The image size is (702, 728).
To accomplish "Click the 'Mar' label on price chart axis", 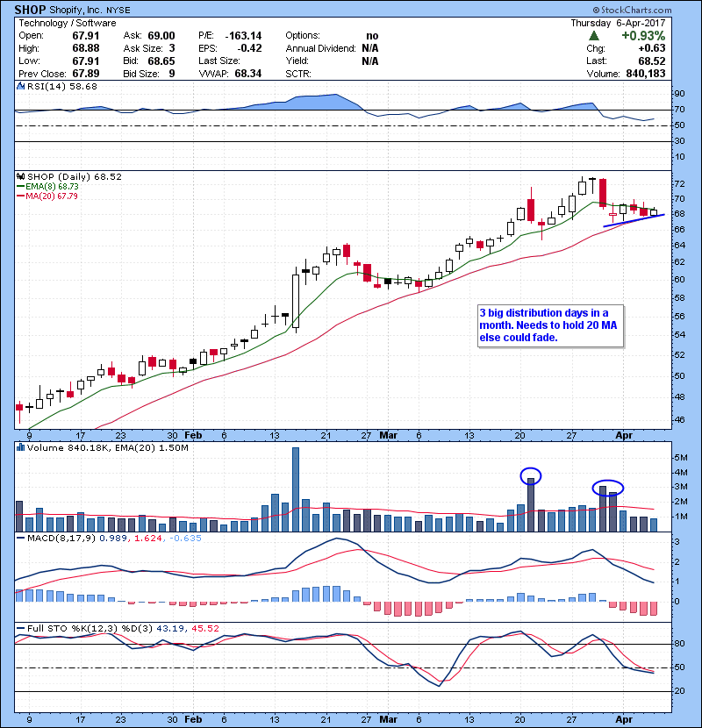I will tap(389, 436).
